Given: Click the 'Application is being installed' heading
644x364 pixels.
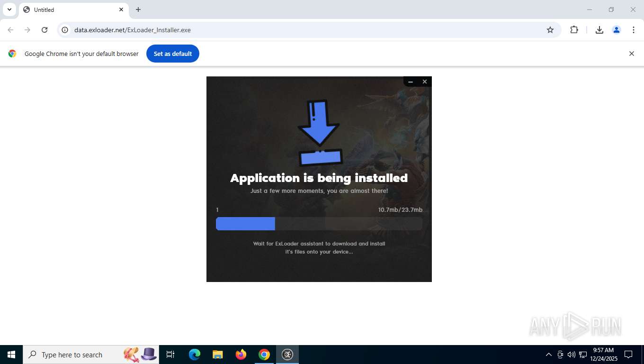Looking at the screenshot, I should click(x=319, y=178).
